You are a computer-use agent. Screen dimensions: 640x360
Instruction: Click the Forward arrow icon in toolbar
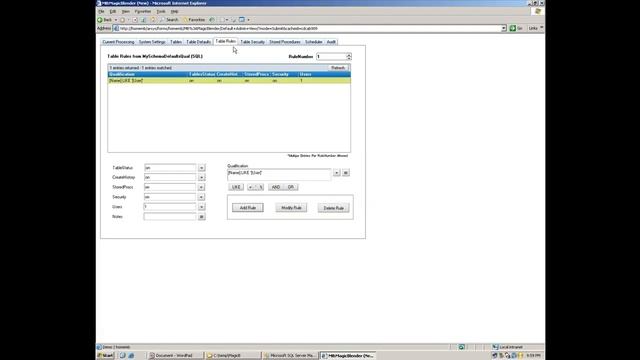coord(122,20)
